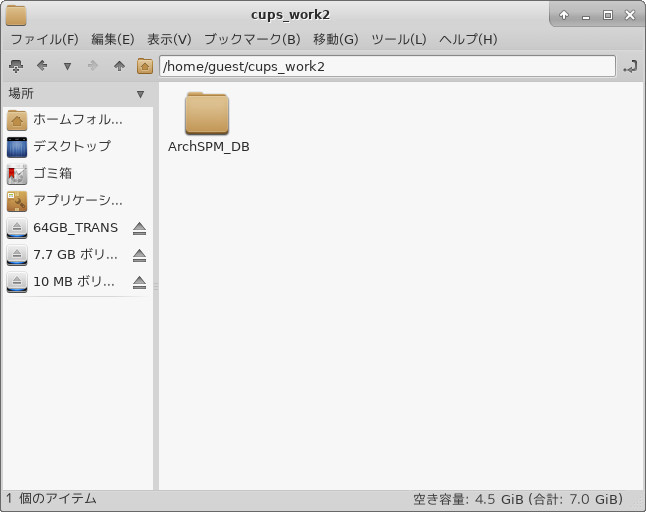Expand the 場所 side pane dropdown

pos(140,94)
